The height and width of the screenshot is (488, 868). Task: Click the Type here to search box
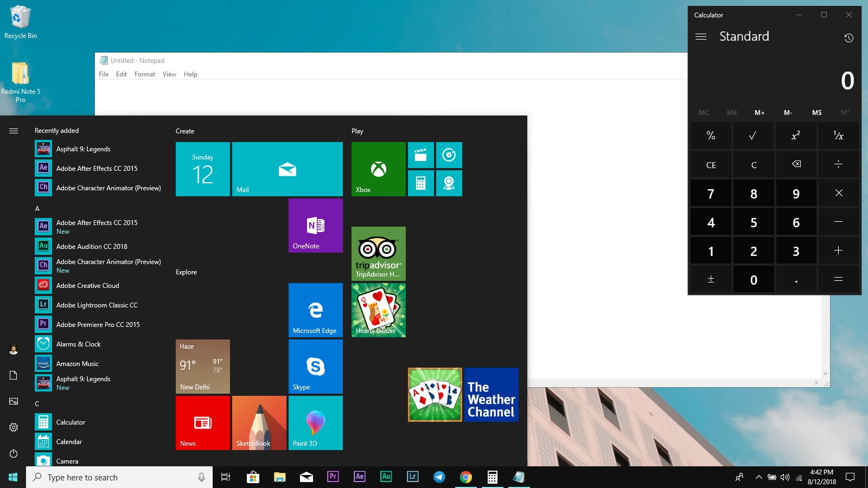pos(114,477)
